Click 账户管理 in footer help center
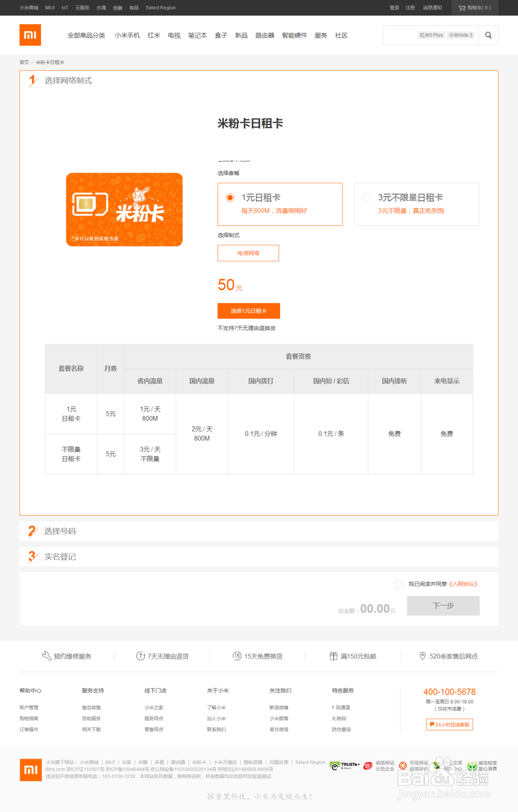Viewport: 518px width, 812px height. coord(29,707)
